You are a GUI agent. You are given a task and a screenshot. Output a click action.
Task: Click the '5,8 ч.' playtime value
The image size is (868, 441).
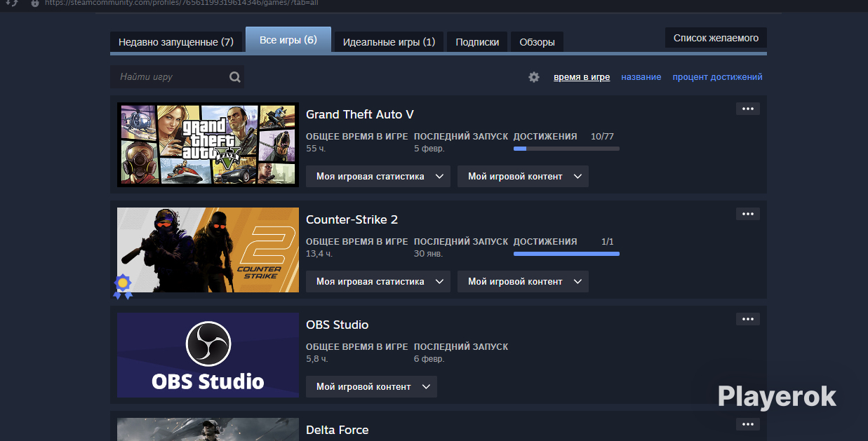point(317,359)
